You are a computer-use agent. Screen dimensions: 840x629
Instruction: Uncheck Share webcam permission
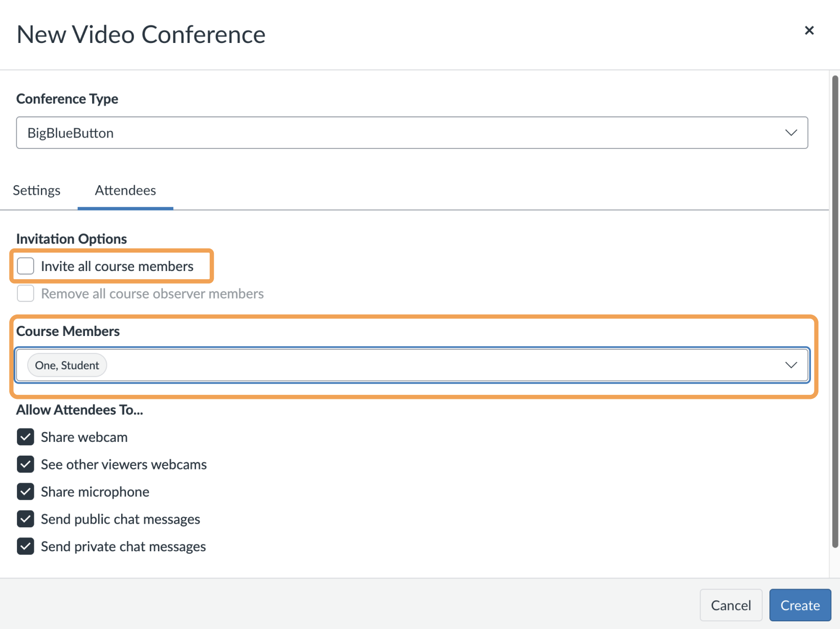click(26, 437)
